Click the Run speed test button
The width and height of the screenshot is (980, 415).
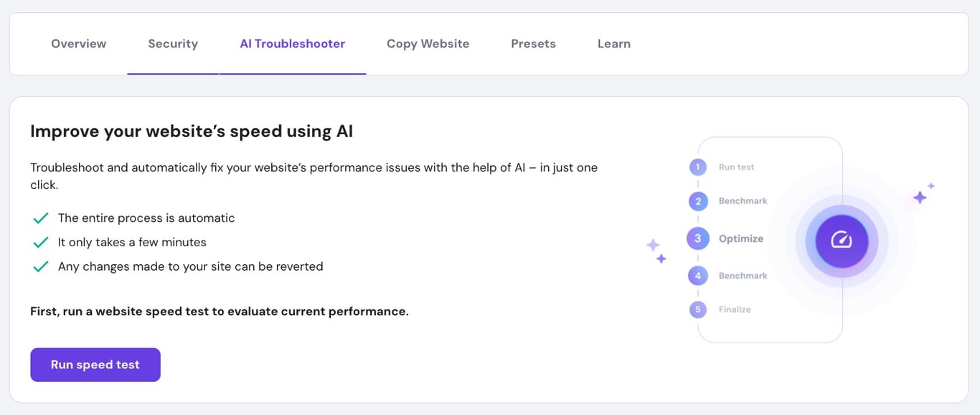[95, 364]
